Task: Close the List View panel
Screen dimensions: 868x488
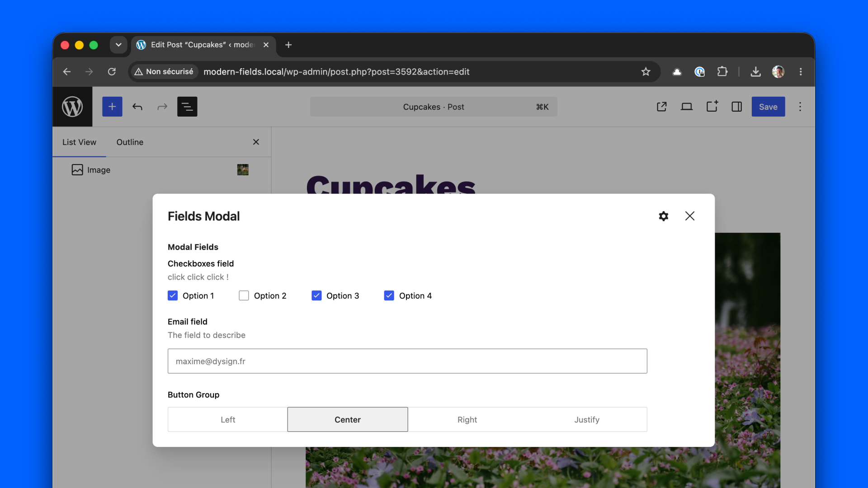Action: pos(256,142)
